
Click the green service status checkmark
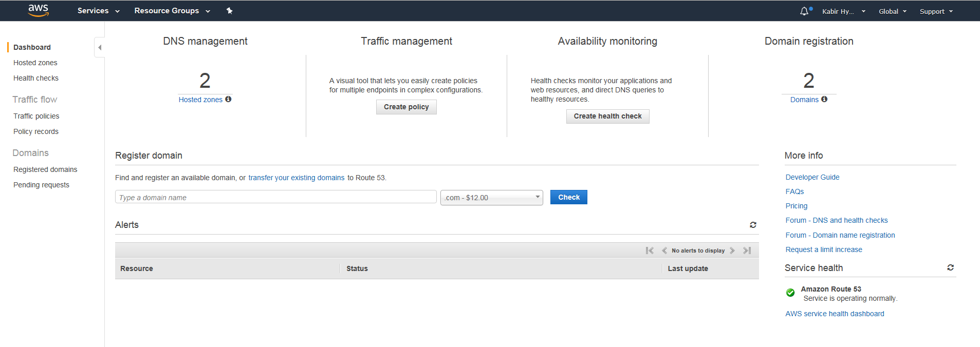790,293
